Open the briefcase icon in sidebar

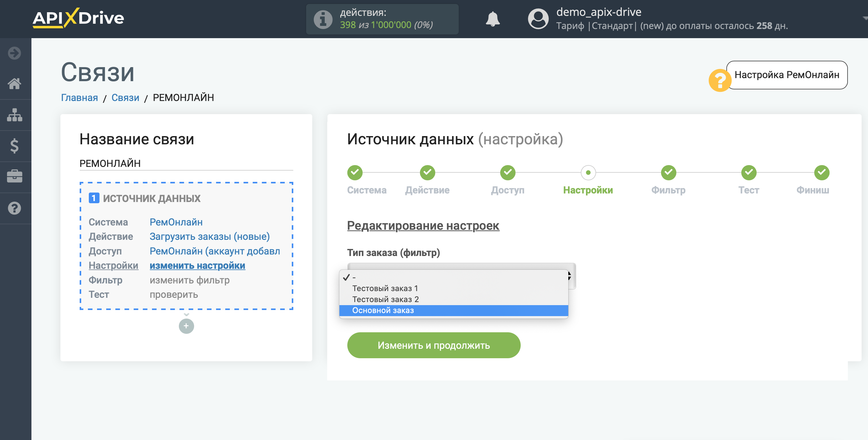(14, 177)
